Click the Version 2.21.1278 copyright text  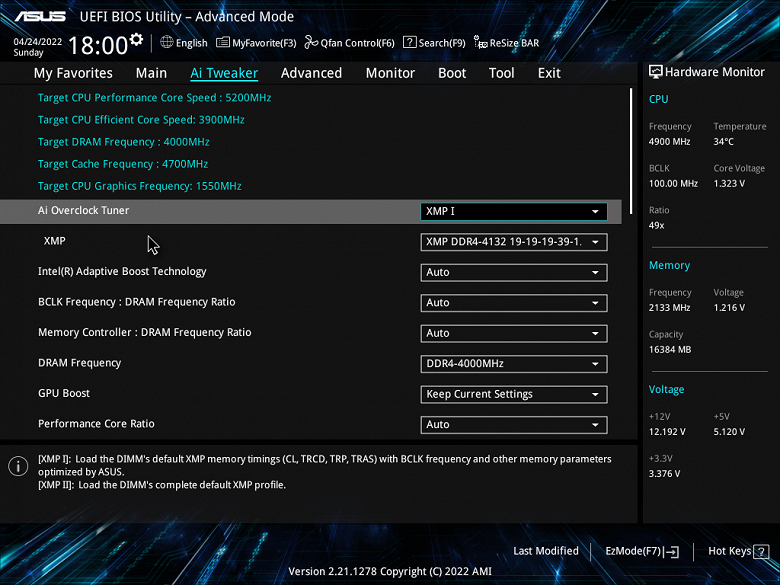pyautogui.click(x=390, y=572)
